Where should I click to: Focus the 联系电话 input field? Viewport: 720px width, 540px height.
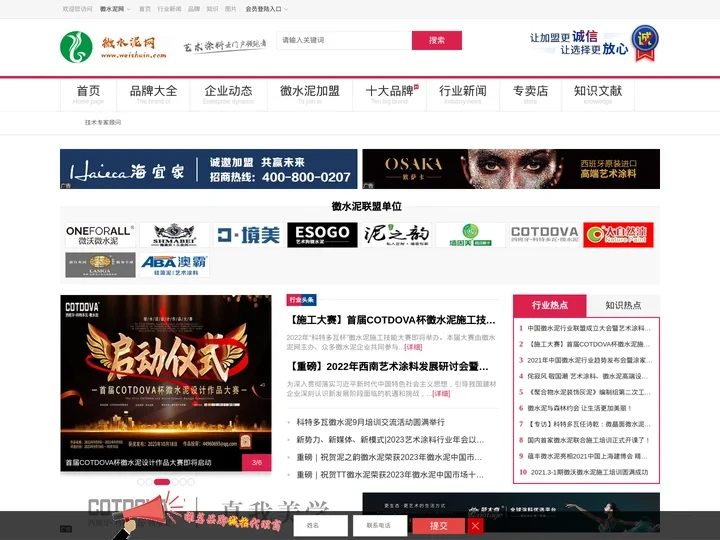pyautogui.click(x=380, y=525)
